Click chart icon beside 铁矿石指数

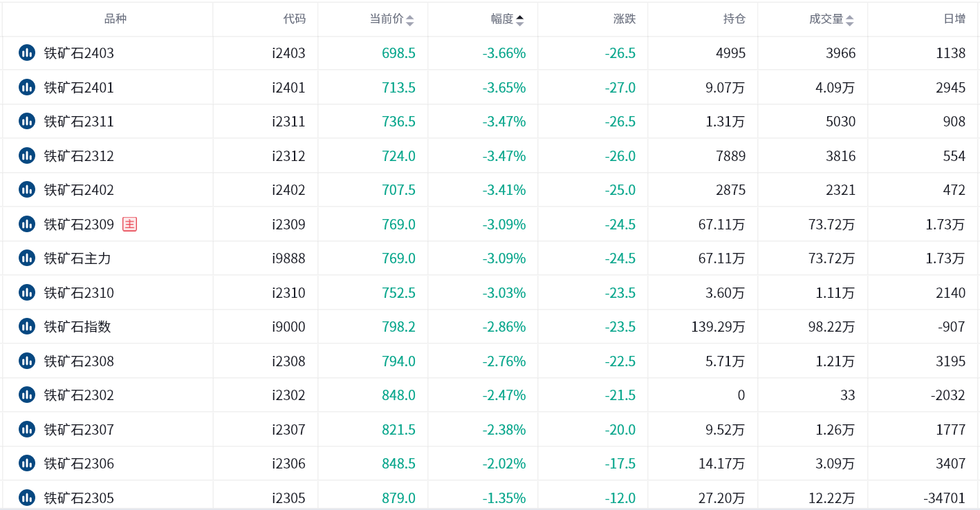coord(27,326)
